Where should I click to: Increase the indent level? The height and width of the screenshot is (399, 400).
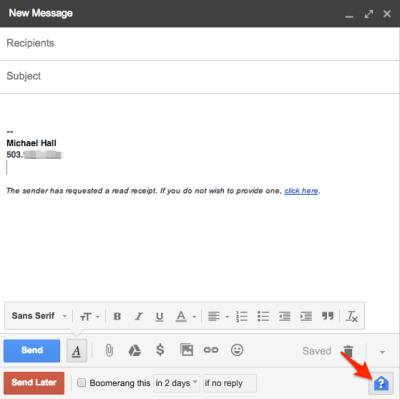306,316
